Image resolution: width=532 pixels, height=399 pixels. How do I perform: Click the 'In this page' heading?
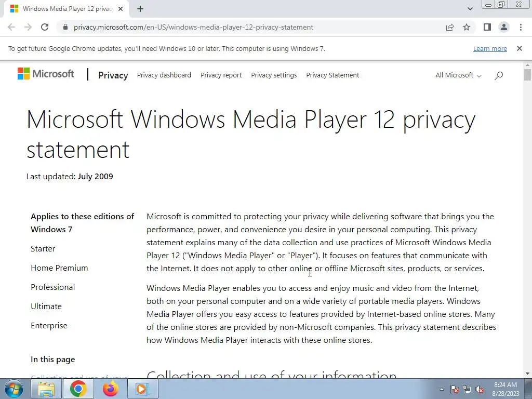tap(53, 360)
